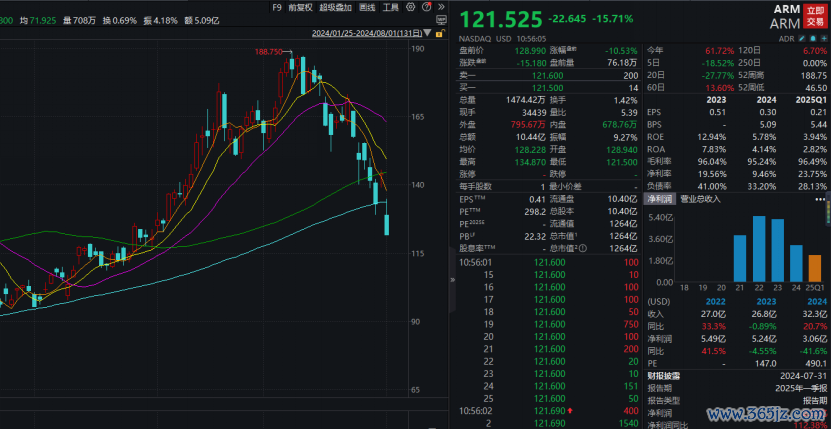Image resolution: width=831 pixels, height=429 pixels.
Task: Click the 毛利率 row label
Action: (x=659, y=162)
